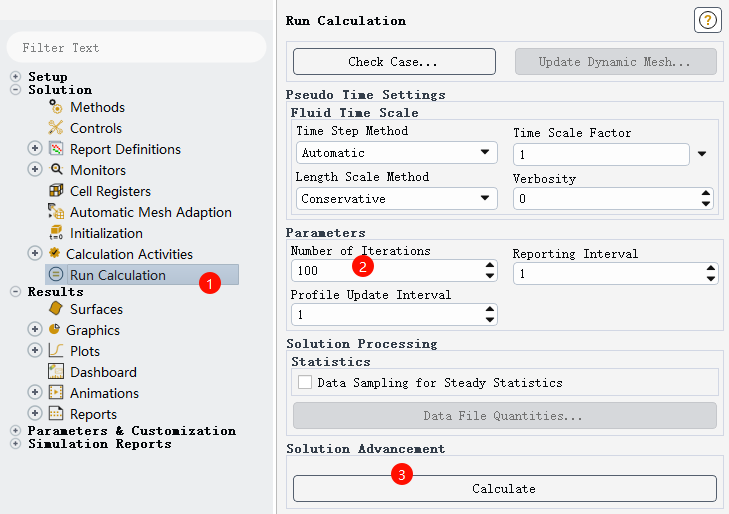
Task: Click the Initialization icon
Action: 56,233
